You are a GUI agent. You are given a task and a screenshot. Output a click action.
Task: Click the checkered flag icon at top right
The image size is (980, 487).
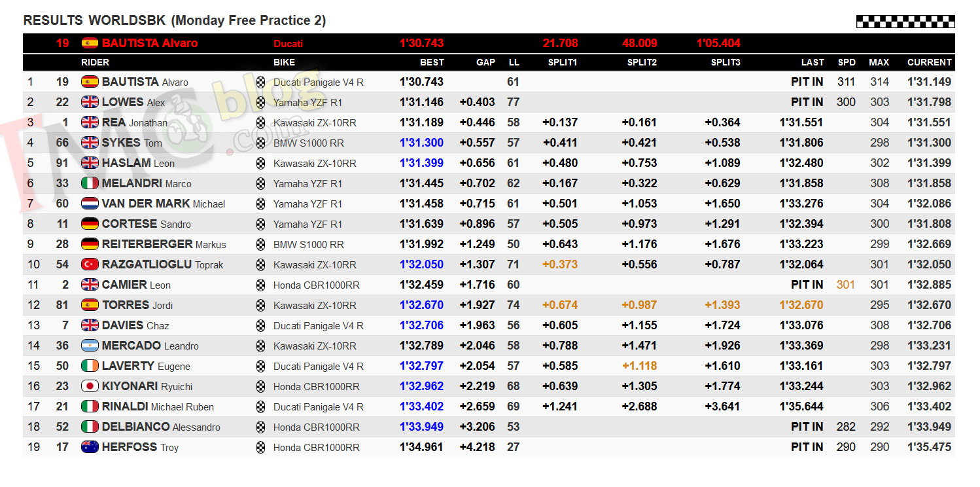point(905,22)
